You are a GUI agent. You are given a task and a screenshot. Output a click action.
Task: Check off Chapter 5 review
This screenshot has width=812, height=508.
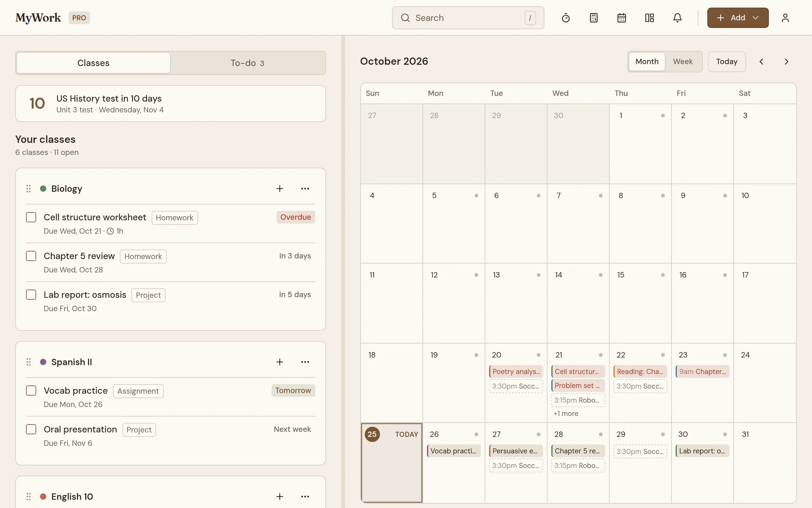pos(31,256)
